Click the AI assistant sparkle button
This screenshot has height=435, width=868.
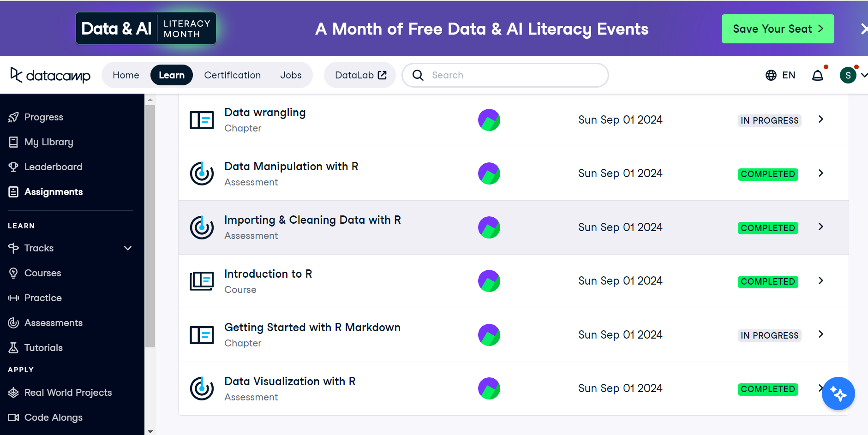click(838, 393)
